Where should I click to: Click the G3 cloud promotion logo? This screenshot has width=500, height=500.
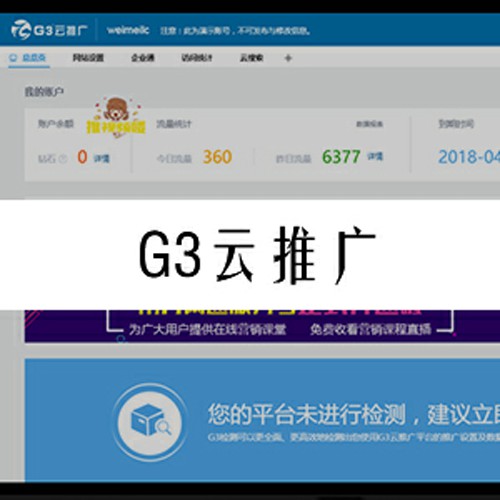click(x=49, y=30)
